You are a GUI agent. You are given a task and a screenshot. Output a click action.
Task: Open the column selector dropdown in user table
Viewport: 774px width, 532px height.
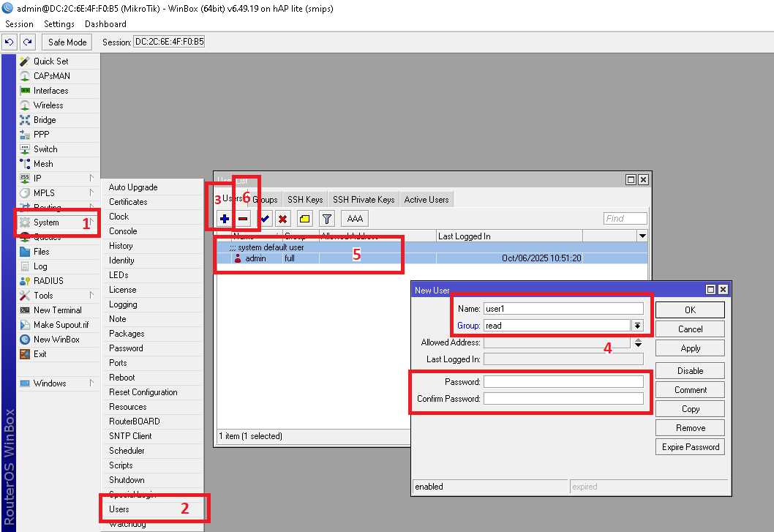[642, 236]
